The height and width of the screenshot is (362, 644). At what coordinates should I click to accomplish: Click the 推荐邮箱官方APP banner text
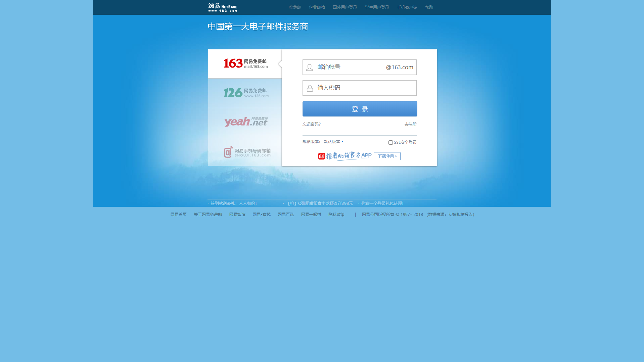coord(349,156)
